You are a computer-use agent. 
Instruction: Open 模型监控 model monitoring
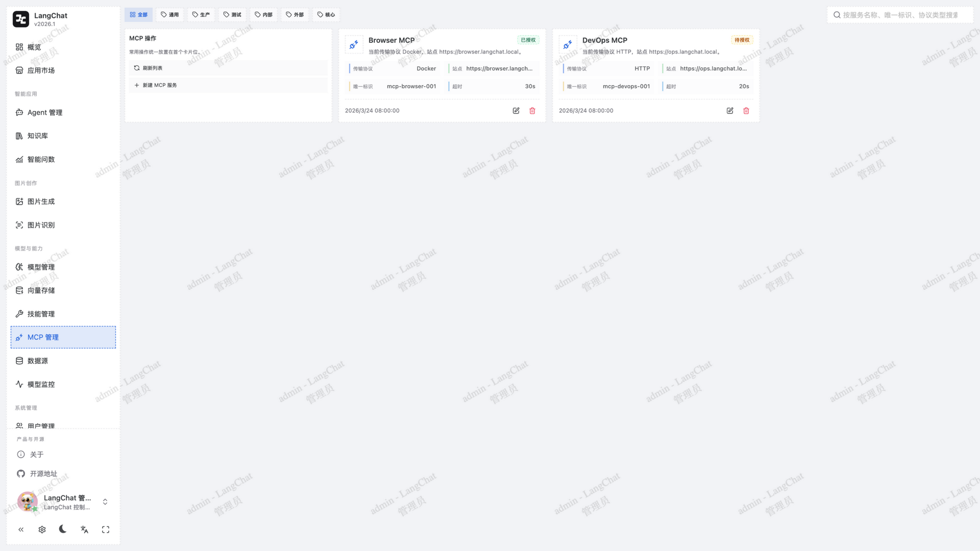(x=63, y=384)
